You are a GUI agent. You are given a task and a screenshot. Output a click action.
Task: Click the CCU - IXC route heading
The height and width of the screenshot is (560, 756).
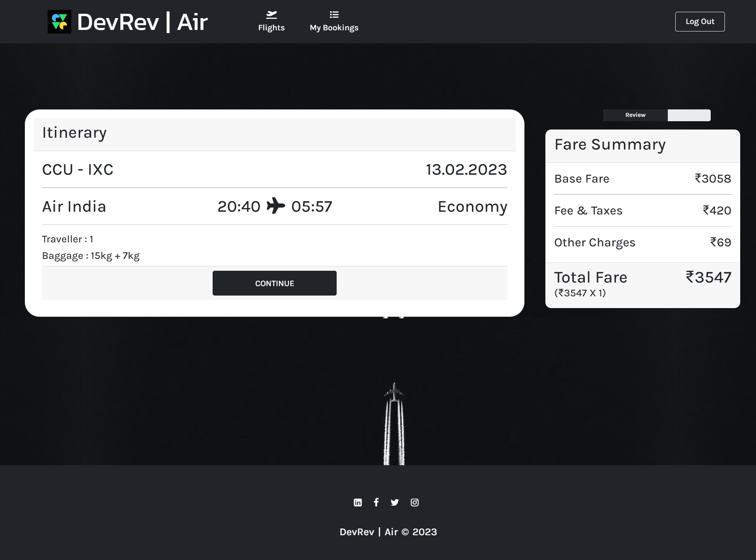[x=78, y=169]
